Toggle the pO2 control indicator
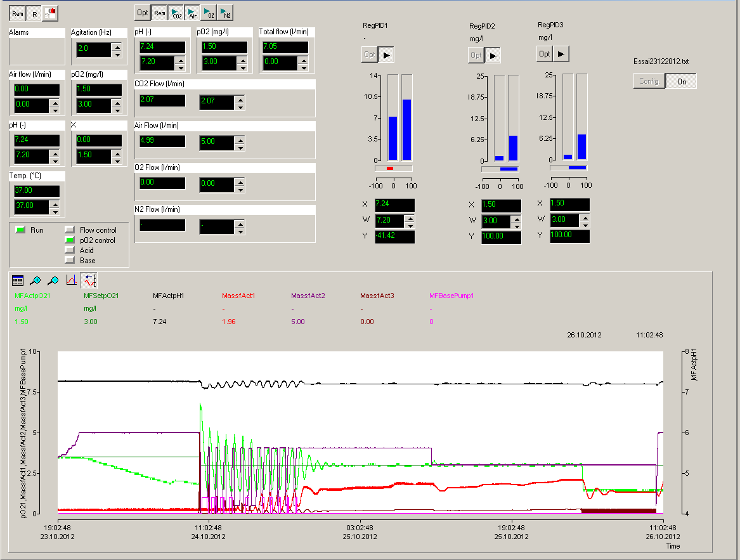This screenshot has height=560, width=740. [70, 240]
